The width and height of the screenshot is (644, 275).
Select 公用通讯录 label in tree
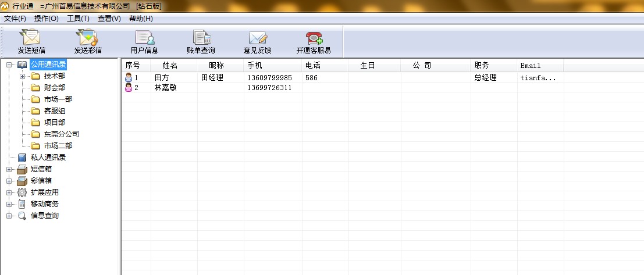tap(48, 65)
